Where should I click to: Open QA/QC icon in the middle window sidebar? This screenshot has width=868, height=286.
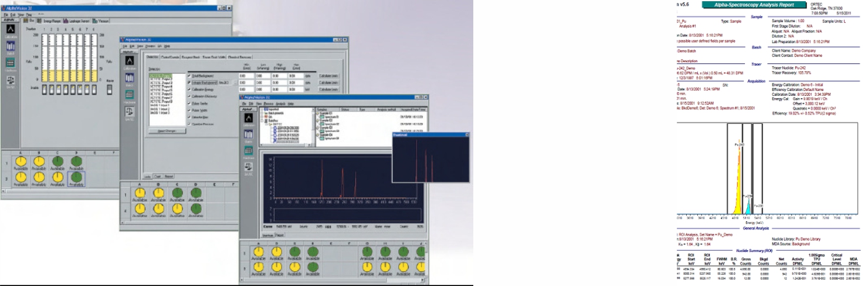point(128,112)
